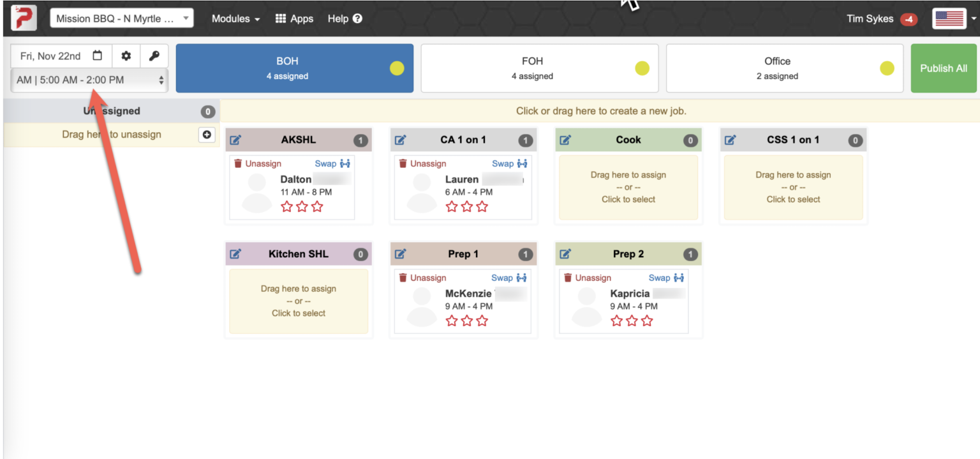Click Swap link on McKenzie's card
The width and height of the screenshot is (980, 459).
(501, 278)
